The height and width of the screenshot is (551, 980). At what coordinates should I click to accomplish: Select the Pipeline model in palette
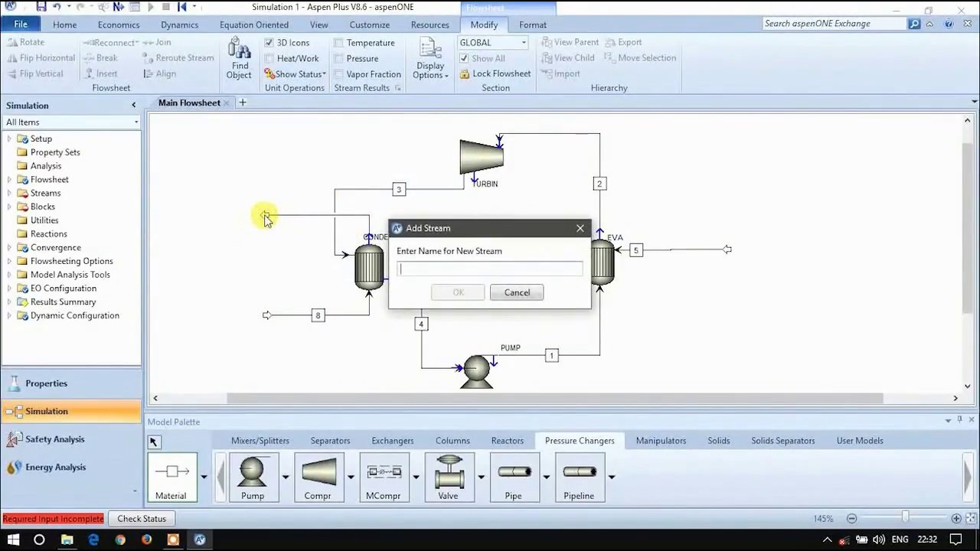coord(579,478)
